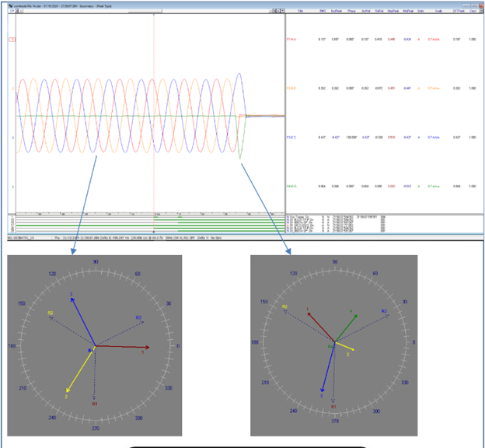Click the Phase column header

pos(351,11)
